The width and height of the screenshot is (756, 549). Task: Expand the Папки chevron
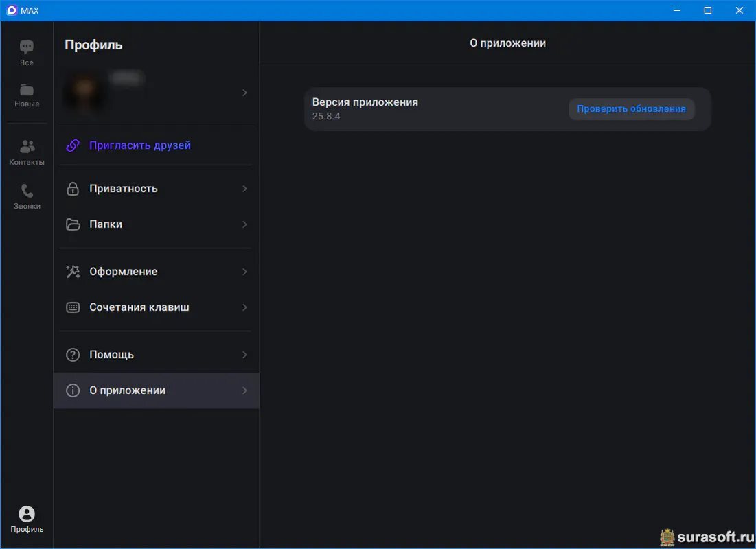244,224
